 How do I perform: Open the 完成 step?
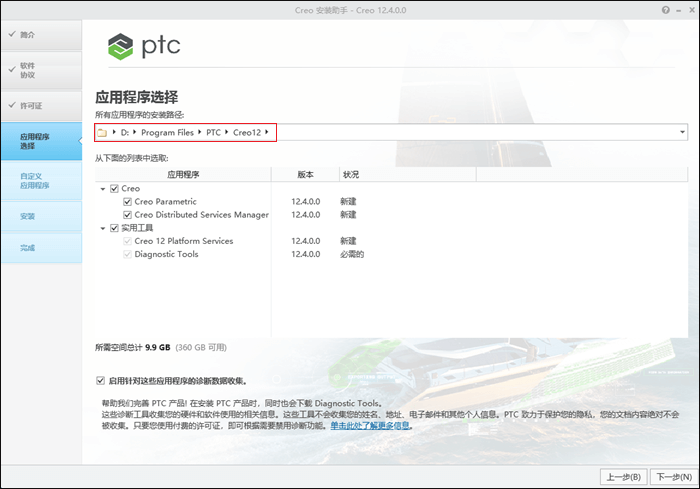41,247
